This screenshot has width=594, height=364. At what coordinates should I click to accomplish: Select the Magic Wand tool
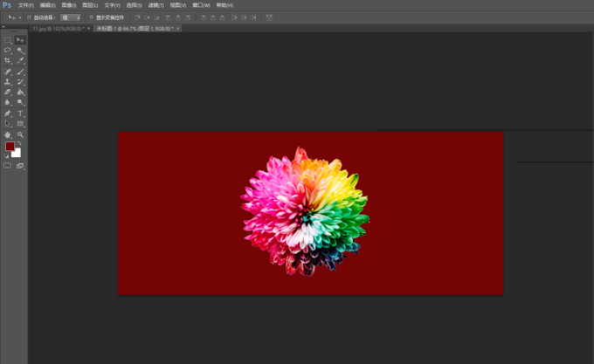pyautogui.click(x=20, y=51)
